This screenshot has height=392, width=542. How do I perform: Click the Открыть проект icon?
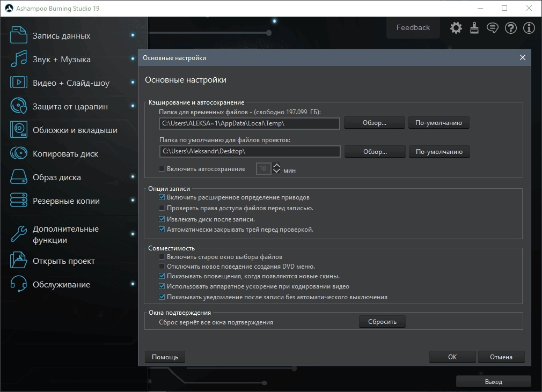point(19,260)
